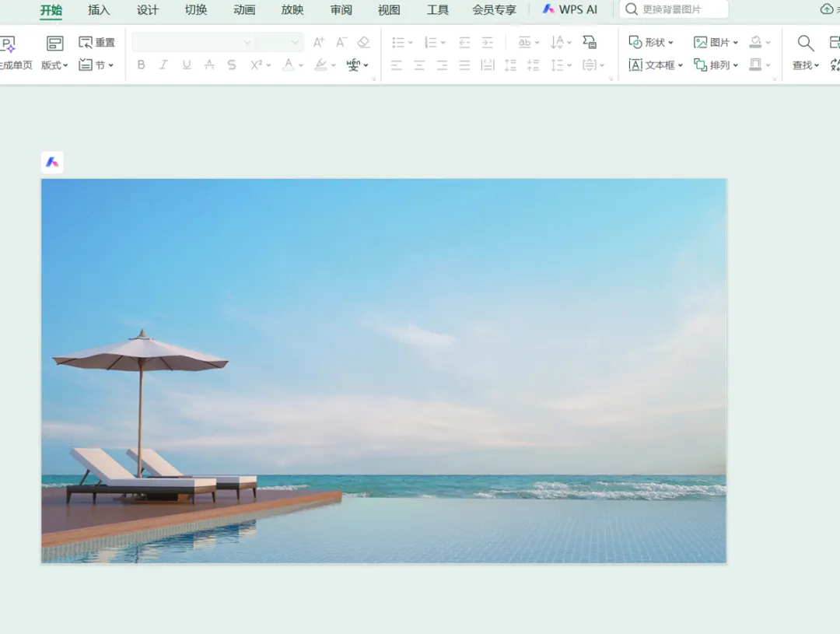Center align text
This screenshot has height=634, width=840.
click(419, 65)
